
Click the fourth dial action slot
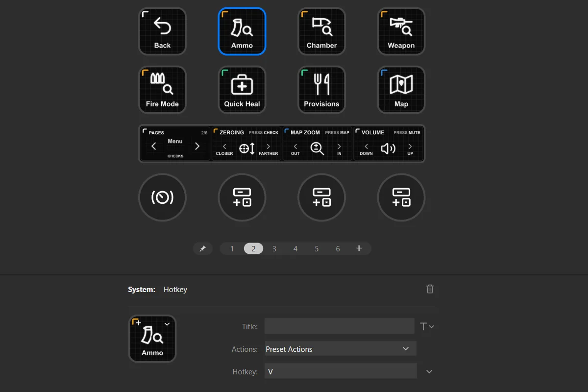[x=401, y=197]
